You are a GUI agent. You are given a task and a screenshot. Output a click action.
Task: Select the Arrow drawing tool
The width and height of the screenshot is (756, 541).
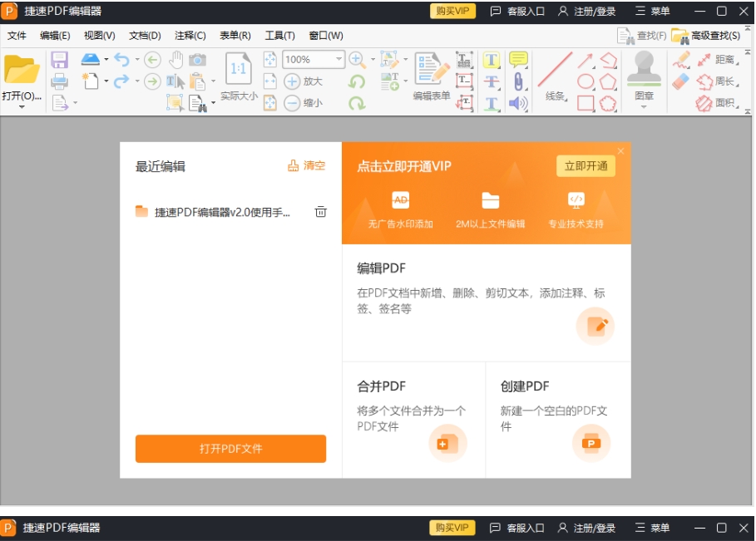point(586,60)
